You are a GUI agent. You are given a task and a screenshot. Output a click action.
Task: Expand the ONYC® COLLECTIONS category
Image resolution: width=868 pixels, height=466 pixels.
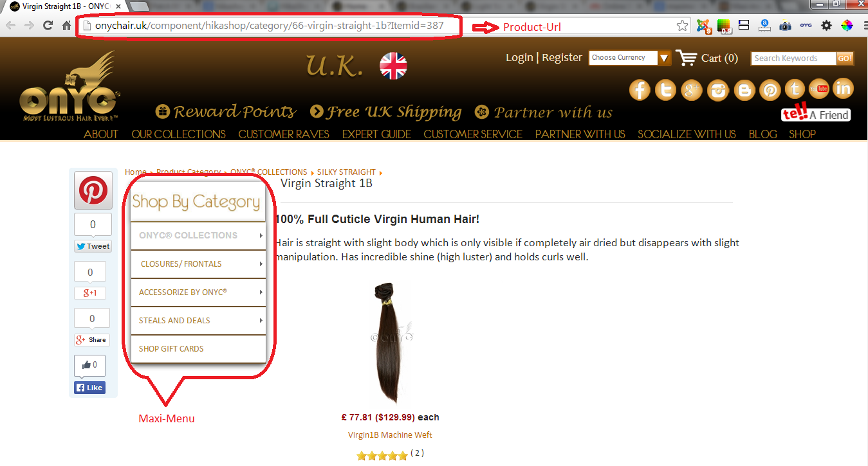pyautogui.click(x=198, y=235)
